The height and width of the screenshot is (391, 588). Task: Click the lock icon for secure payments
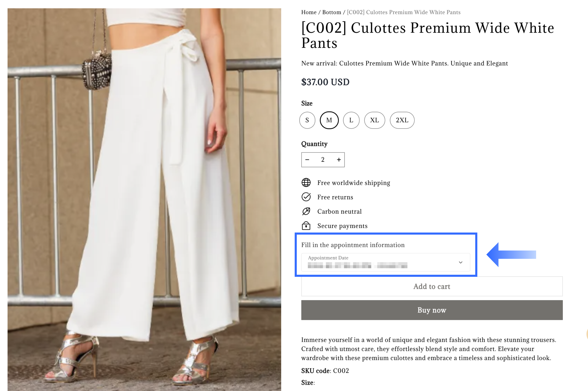coord(306,226)
